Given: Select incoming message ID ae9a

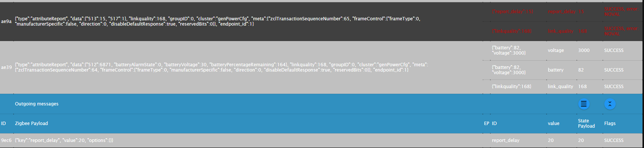Looking at the screenshot, I should [x=6, y=21].
